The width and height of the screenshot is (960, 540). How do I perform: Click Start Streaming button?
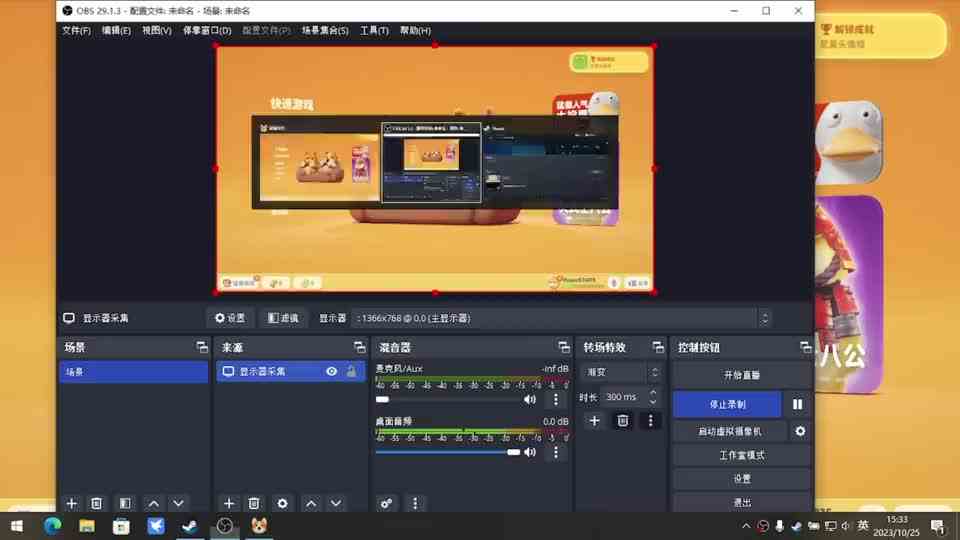(x=741, y=375)
